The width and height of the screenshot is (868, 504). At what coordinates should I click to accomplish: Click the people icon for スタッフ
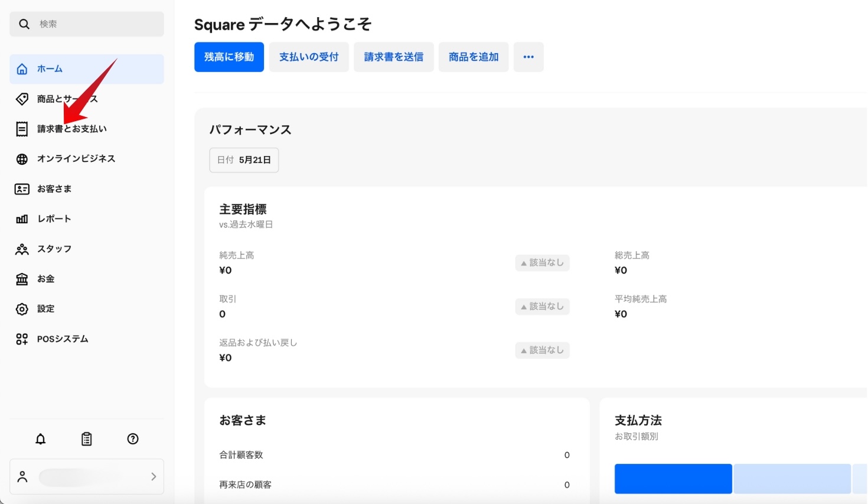(22, 249)
